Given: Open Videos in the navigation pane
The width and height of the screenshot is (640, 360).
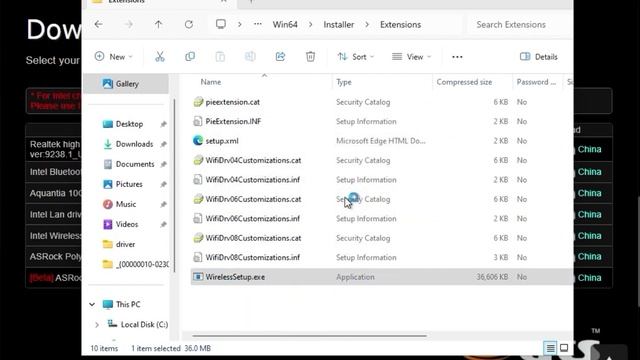Looking at the screenshot, I should pos(127,224).
